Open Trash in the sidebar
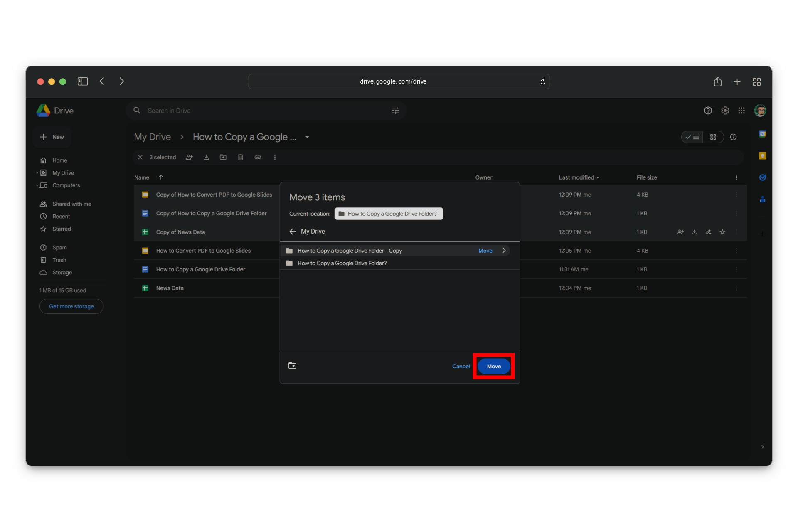 click(x=59, y=260)
